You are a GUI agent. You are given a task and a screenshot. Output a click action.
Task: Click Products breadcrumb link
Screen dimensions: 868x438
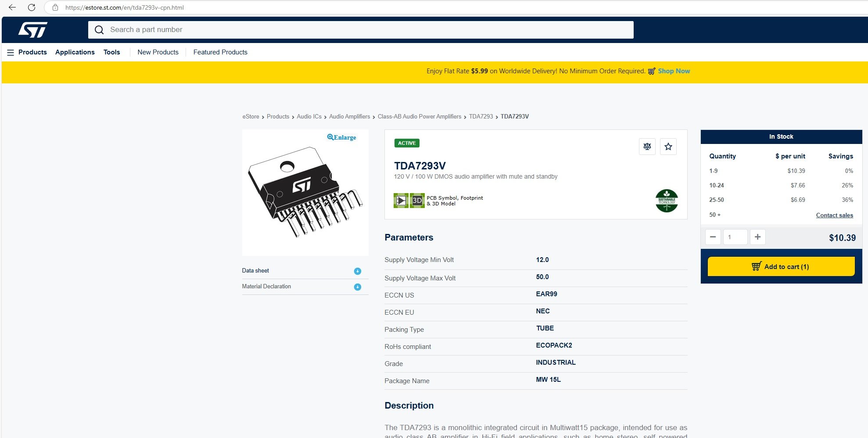tap(278, 117)
